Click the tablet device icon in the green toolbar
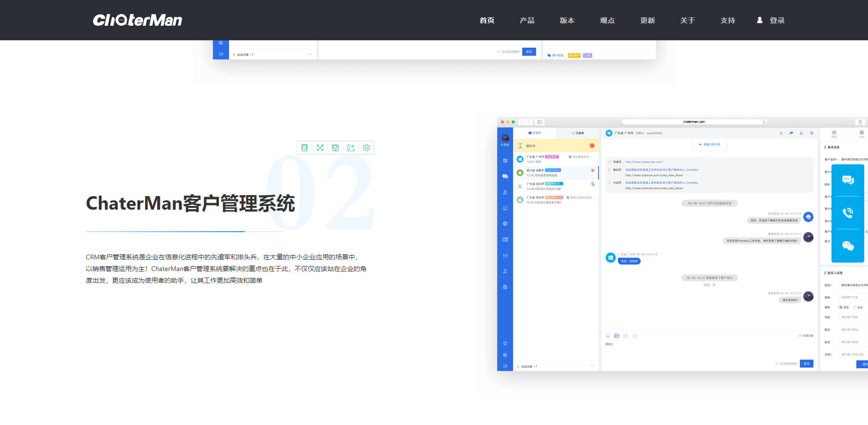Viewport: 868px width, 425px height. [x=304, y=148]
